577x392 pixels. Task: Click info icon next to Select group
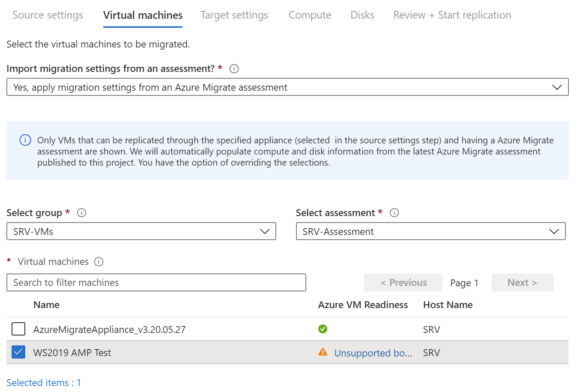[81, 213]
